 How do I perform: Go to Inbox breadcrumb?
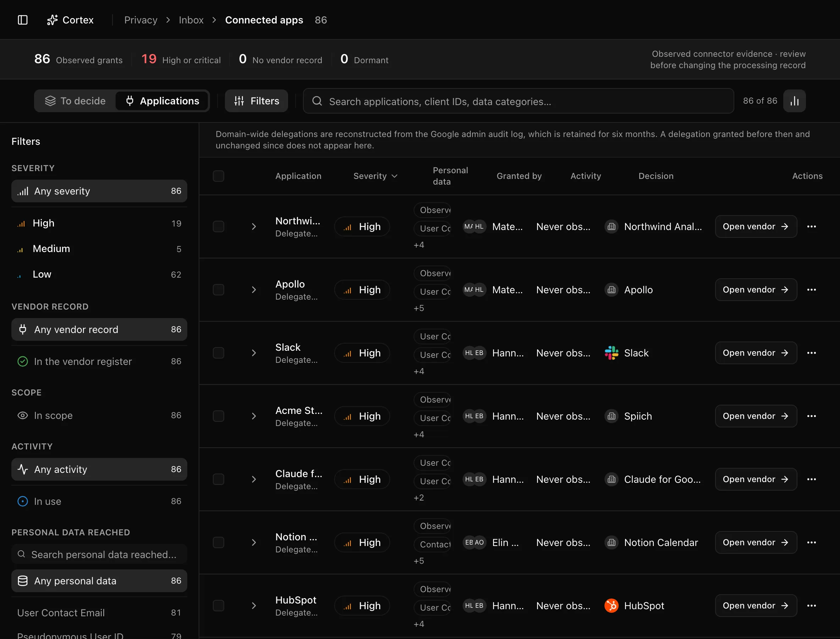coord(191,20)
